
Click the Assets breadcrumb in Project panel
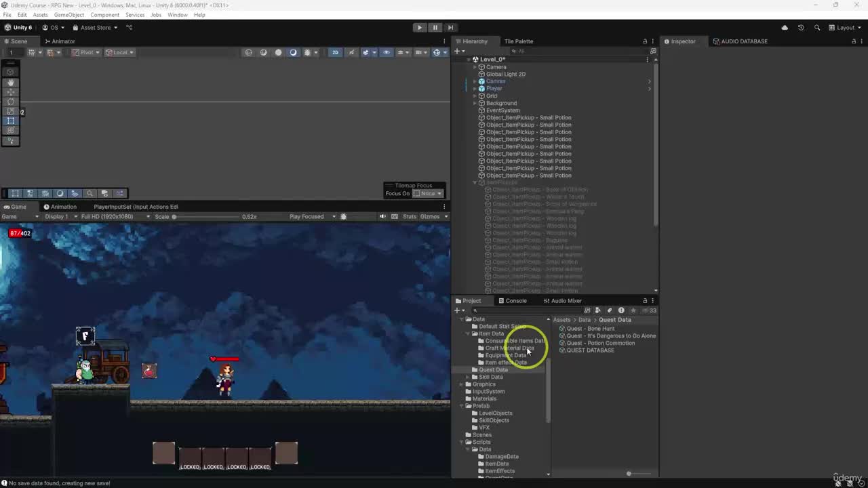point(561,320)
